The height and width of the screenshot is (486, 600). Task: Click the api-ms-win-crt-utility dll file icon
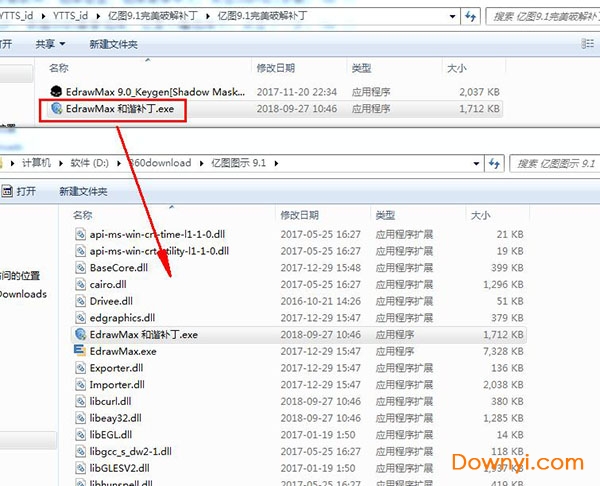click(80, 251)
